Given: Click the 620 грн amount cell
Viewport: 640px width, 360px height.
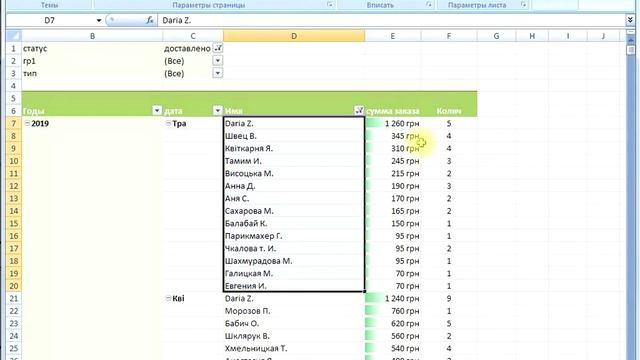Looking at the screenshot, I should [x=393, y=323].
